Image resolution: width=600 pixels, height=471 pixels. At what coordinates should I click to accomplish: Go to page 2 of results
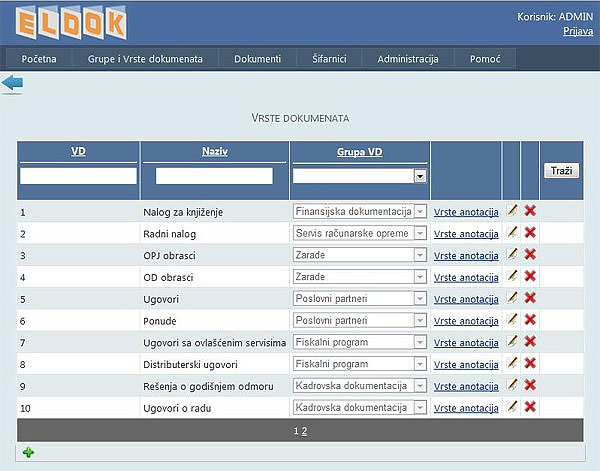[x=305, y=430]
